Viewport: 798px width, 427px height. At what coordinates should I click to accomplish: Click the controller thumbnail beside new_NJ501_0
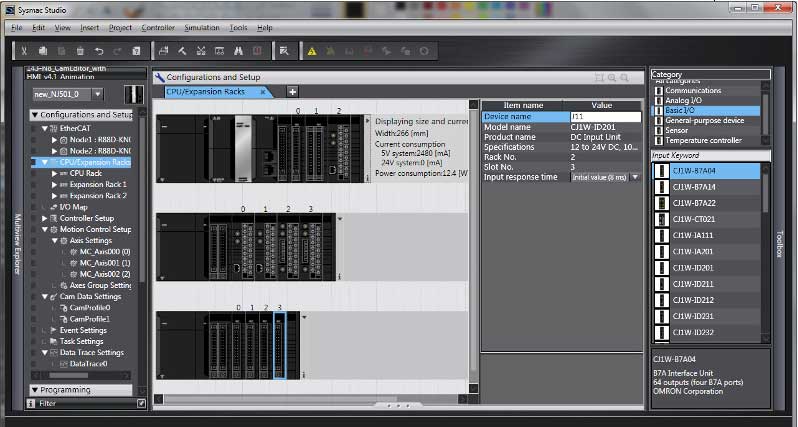(133, 94)
